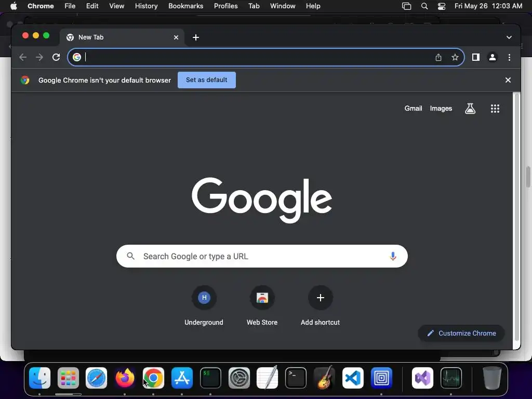Open Finder from the Dock
Image resolution: width=532 pixels, height=399 pixels.
(x=39, y=378)
